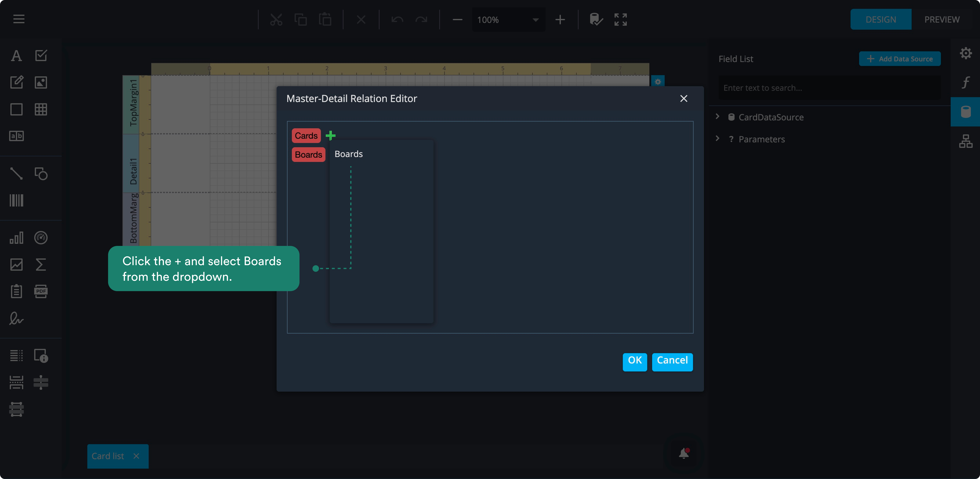Open the hamburger menu
This screenshot has height=479, width=980.
(19, 19)
